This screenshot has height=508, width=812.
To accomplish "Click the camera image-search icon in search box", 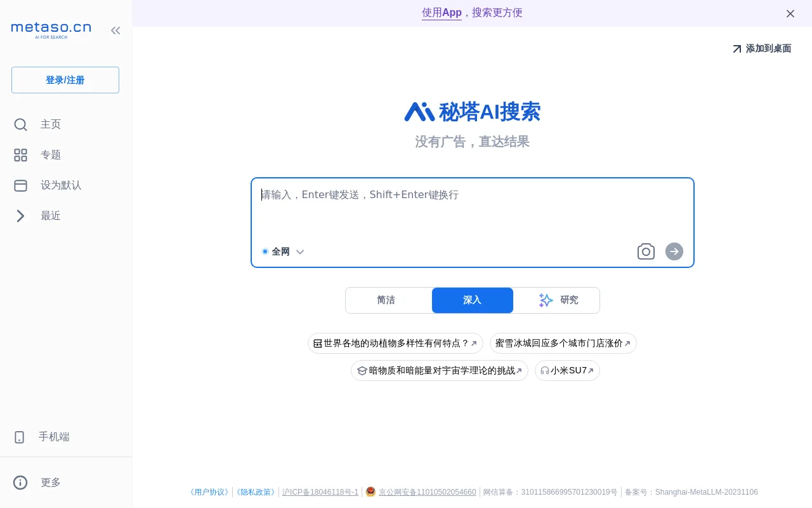I will click(646, 251).
